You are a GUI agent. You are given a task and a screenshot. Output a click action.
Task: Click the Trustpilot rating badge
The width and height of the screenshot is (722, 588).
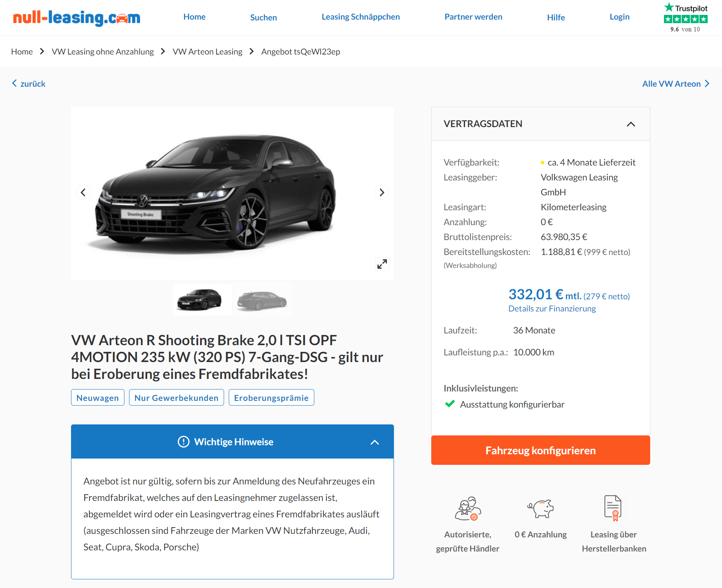(x=686, y=18)
